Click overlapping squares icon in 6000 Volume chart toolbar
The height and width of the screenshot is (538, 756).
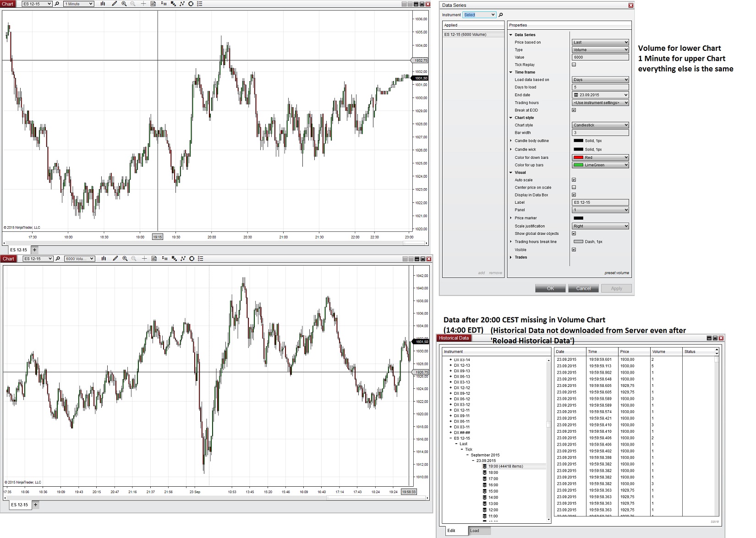(x=174, y=259)
